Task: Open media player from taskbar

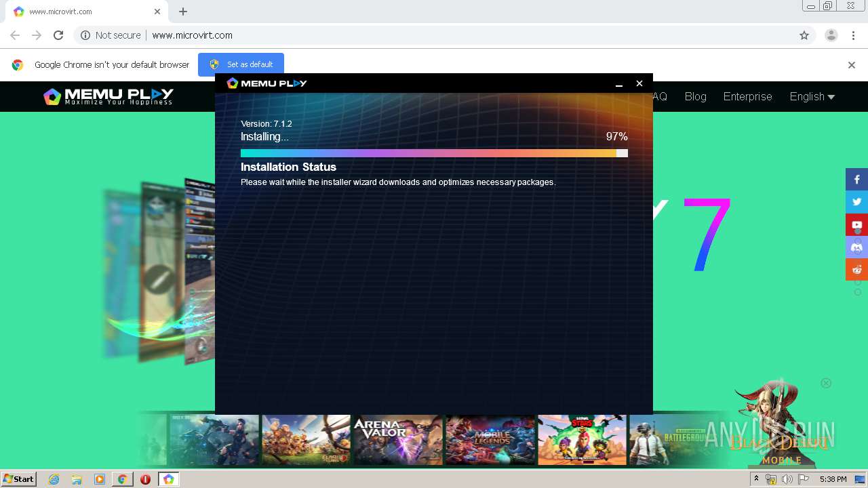Action: click(x=100, y=479)
